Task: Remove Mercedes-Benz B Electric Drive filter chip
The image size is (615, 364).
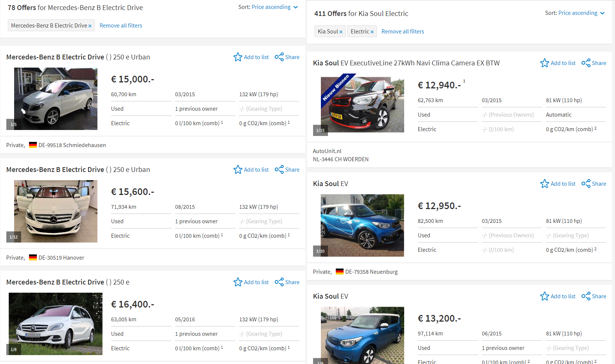Action: (90, 26)
